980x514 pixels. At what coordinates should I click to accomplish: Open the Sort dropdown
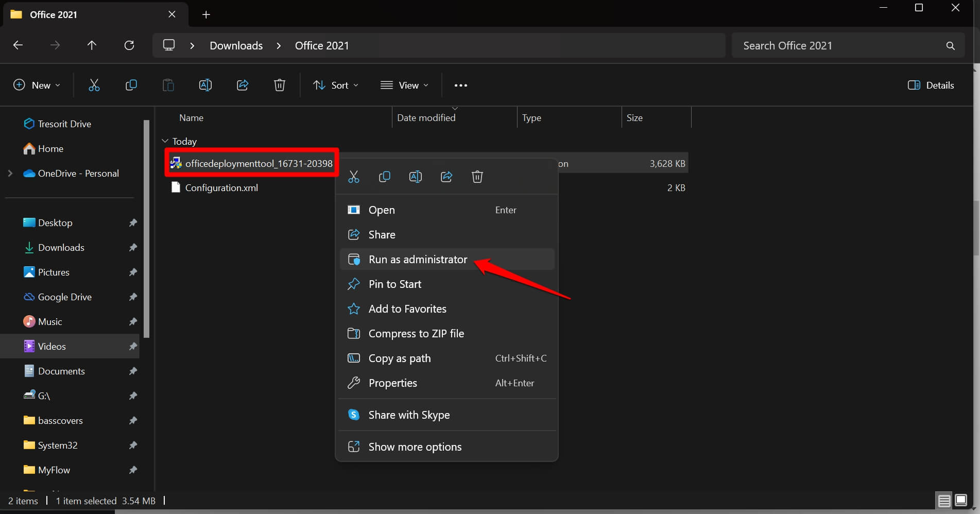[335, 85]
